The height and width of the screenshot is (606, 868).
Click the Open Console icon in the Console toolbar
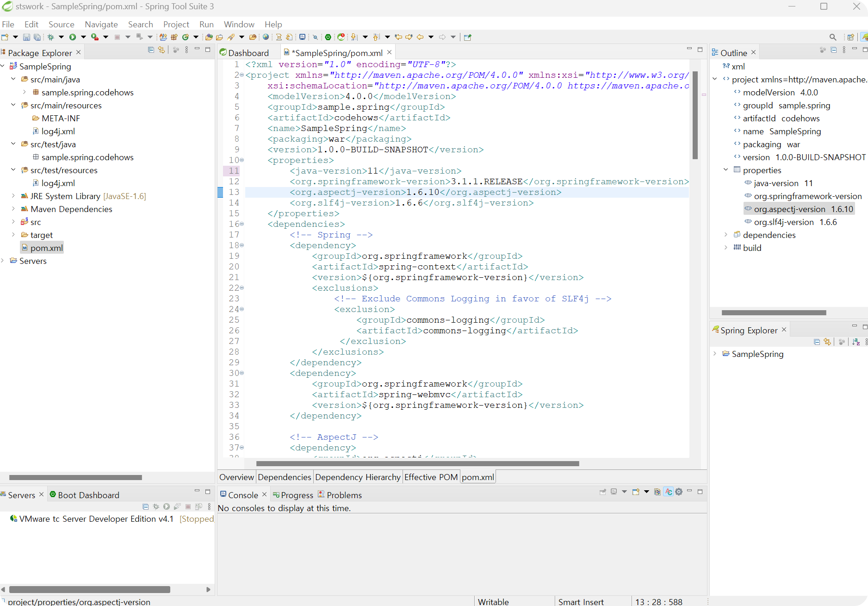636,492
